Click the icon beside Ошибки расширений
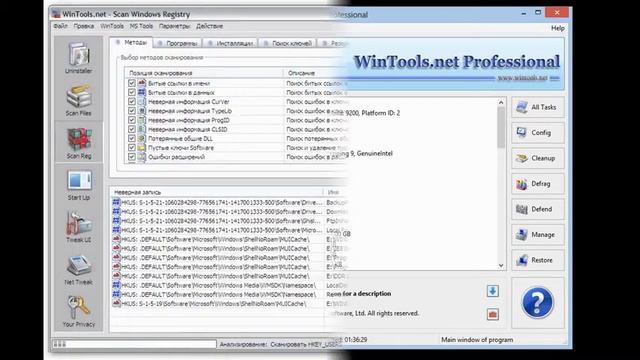The width and height of the screenshot is (640, 360). pyautogui.click(x=142, y=157)
